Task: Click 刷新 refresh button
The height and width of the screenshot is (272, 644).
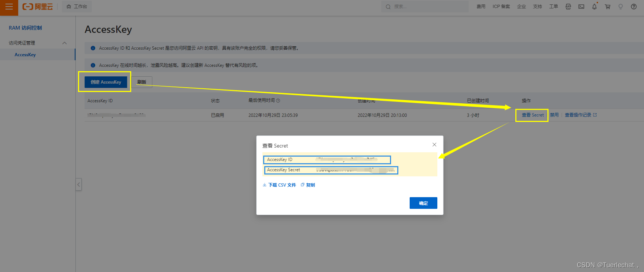Action: click(x=142, y=82)
